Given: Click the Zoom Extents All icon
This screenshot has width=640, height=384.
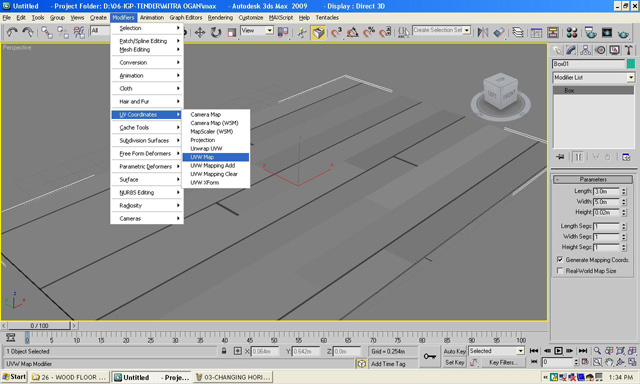Looking at the screenshot, I should click(x=632, y=351).
